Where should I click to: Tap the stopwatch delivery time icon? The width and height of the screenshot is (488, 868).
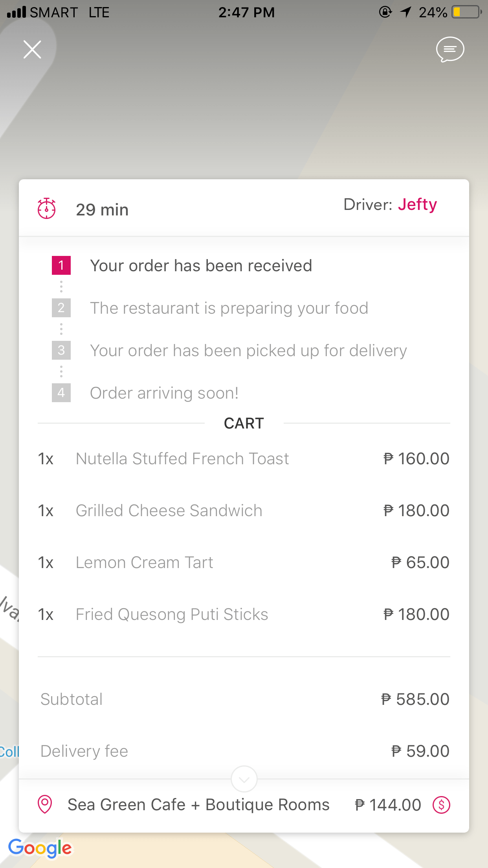[x=46, y=208]
